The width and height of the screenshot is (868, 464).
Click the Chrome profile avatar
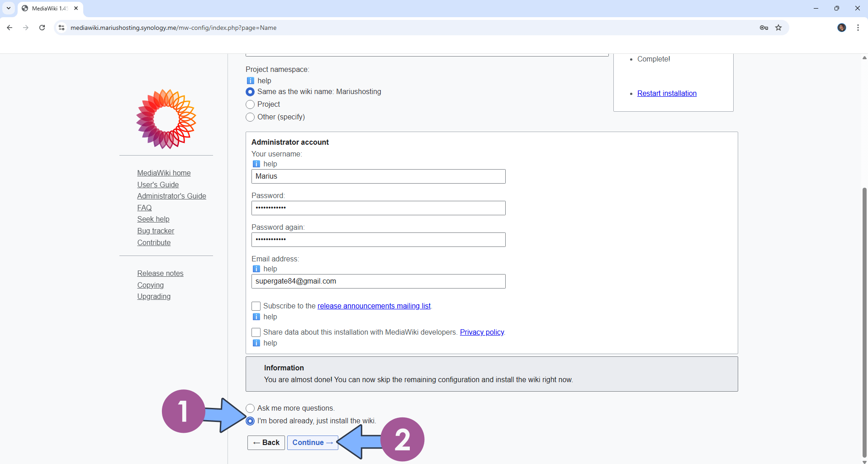[841, 28]
